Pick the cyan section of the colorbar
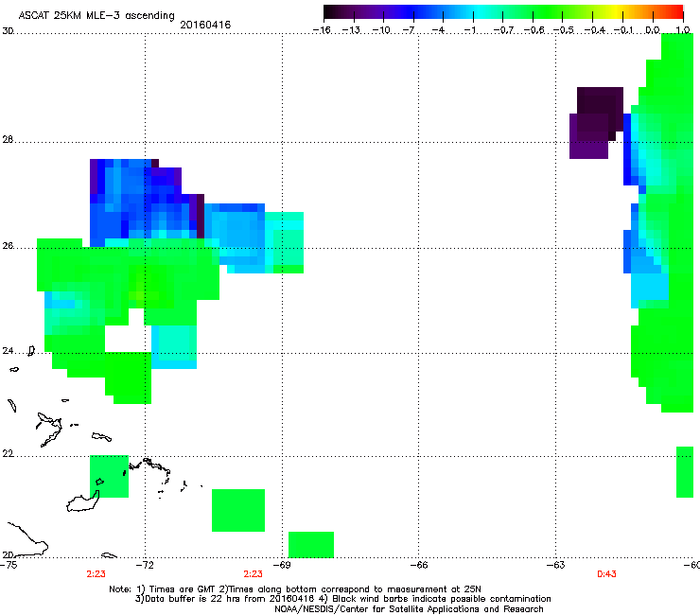The width and height of the screenshot is (700, 615). [x=480, y=11]
